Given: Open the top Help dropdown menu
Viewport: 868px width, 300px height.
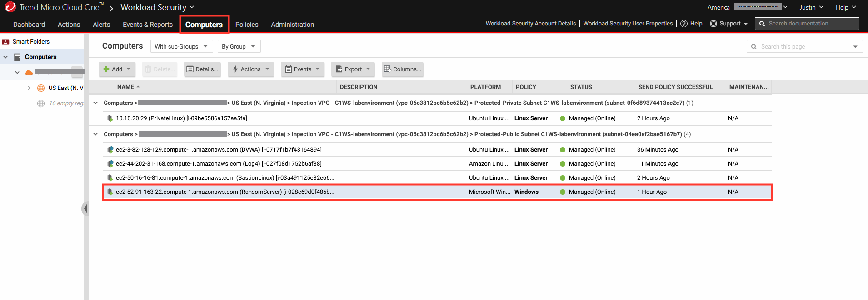Looking at the screenshot, I should point(846,7).
